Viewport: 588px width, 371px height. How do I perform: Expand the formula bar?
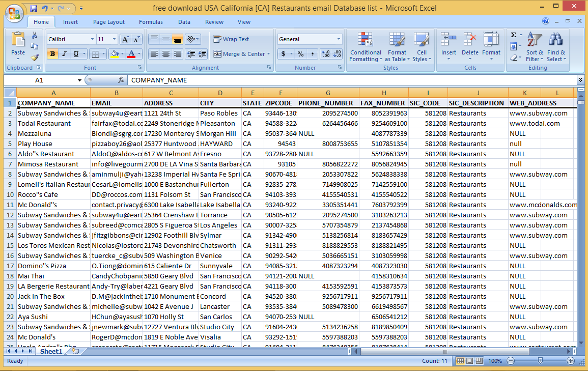[580, 80]
